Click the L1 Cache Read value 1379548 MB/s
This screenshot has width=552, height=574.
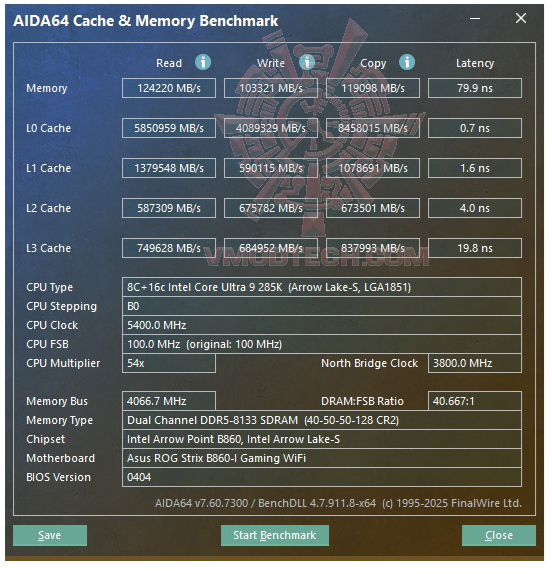pos(170,169)
